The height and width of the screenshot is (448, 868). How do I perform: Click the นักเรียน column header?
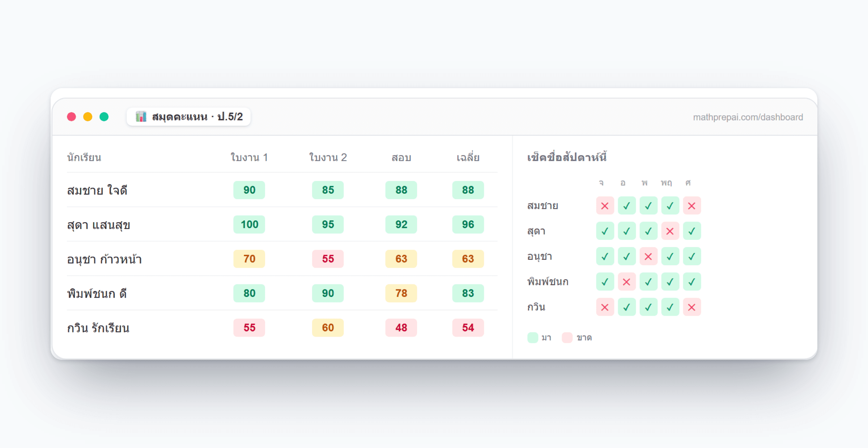[84, 158]
